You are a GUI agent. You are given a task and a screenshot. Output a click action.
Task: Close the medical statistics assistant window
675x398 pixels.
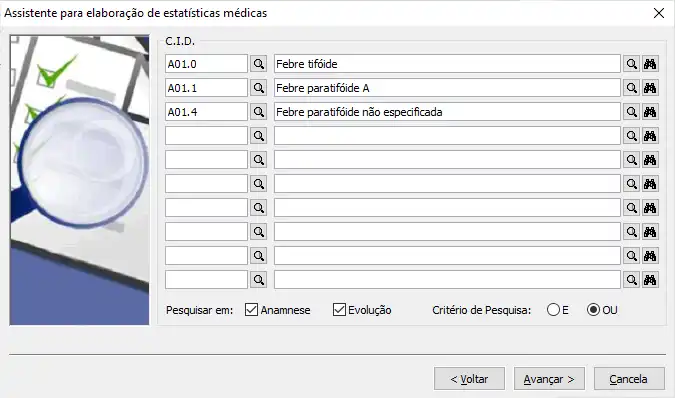[659, 13]
